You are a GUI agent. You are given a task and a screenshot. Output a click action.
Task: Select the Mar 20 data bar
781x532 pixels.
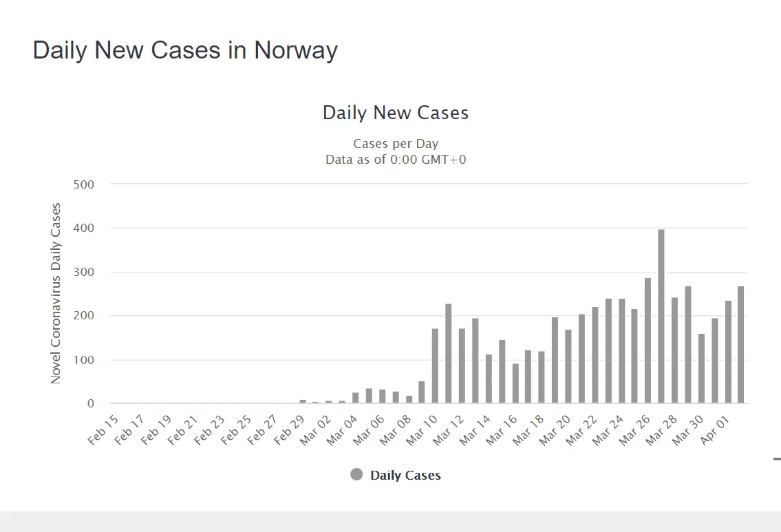point(568,366)
